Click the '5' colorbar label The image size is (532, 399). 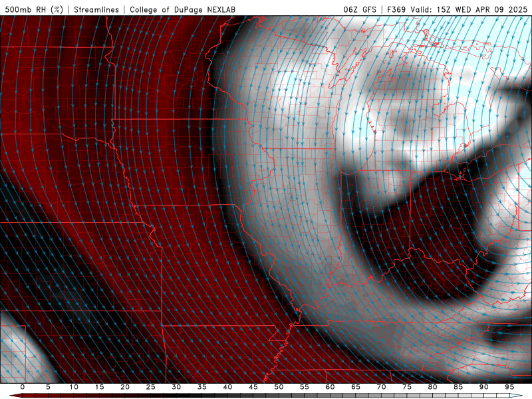pyautogui.click(x=48, y=387)
